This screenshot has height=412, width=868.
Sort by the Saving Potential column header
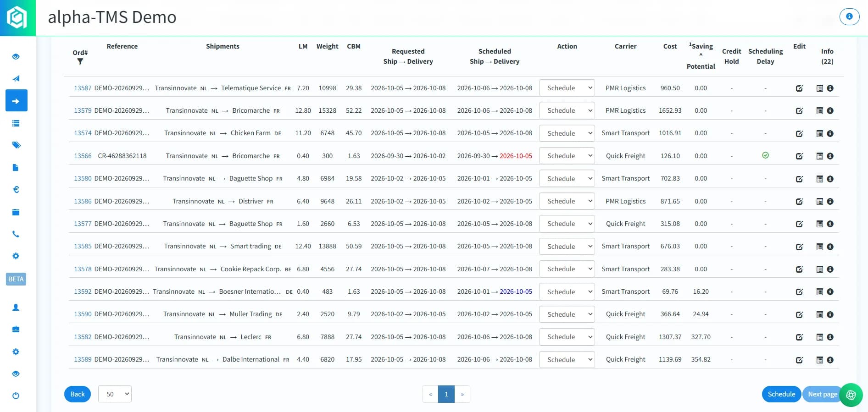[701, 56]
